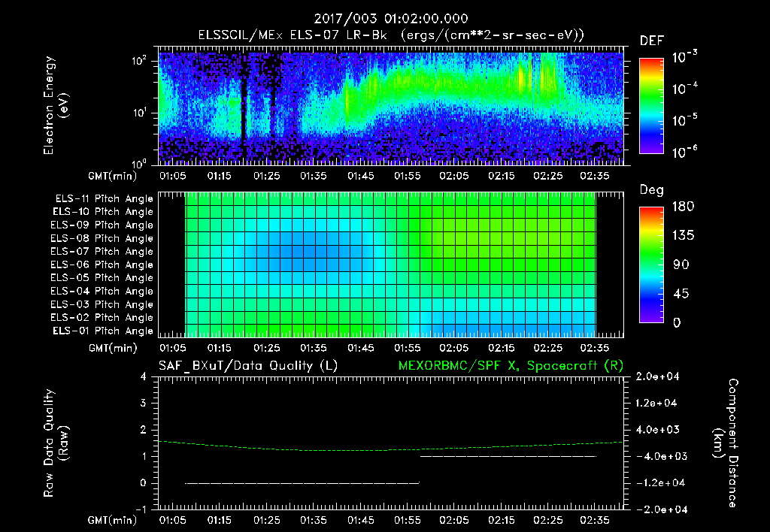Click the plot title date 2017/003 01:02:00.000

click(x=391, y=19)
